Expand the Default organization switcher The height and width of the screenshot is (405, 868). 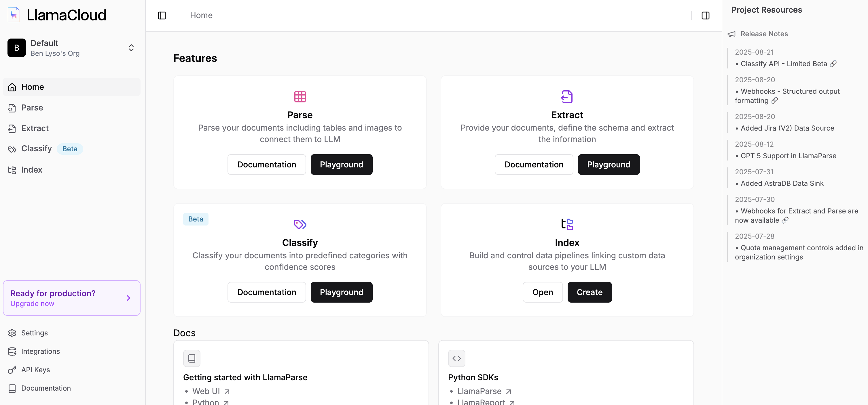[x=131, y=47]
